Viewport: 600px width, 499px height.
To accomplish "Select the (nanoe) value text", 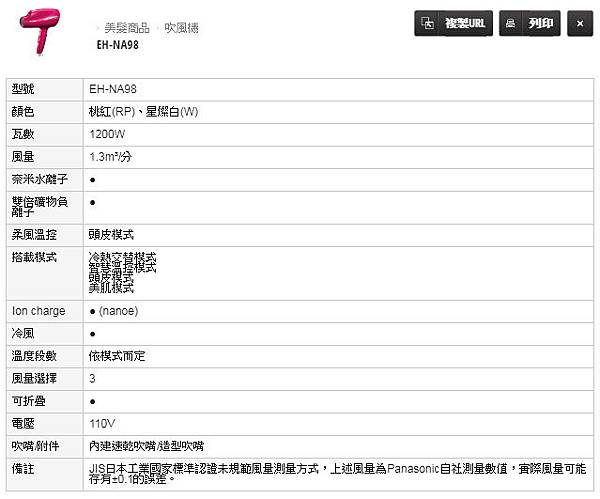I will [118, 311].
